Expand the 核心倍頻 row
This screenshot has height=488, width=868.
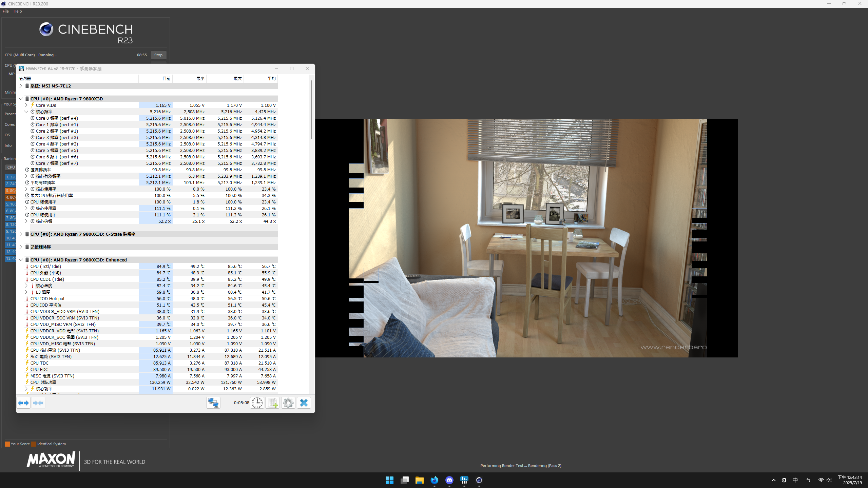[x=26, y=221]
